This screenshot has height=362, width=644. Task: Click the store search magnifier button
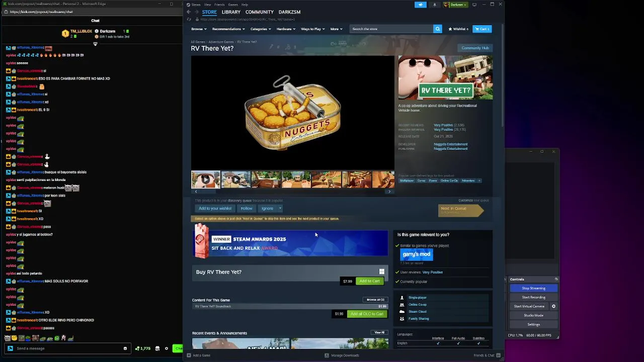pos(437,29)
